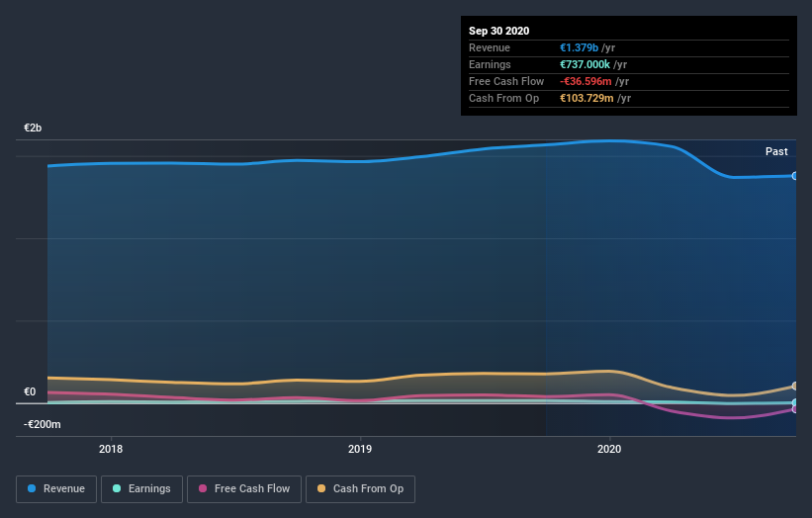Click the Sep 30 2020 tooltip date

tap(498, 31)
